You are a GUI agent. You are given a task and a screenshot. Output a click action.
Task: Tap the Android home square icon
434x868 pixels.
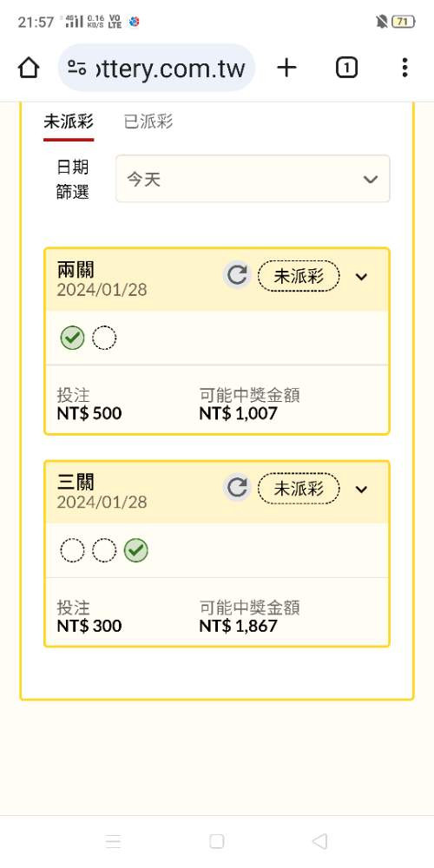click(x=217, y=841)
